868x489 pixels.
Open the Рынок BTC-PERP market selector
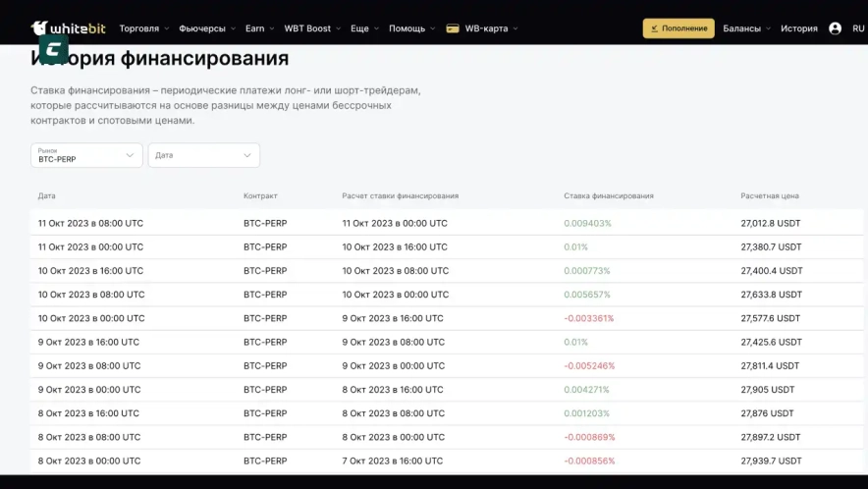point(86,155)
